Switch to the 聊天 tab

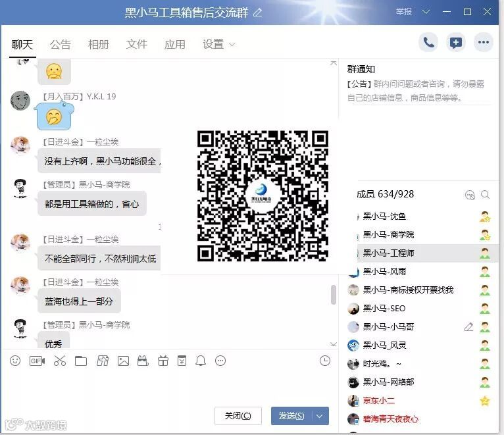tap(22, 44)
